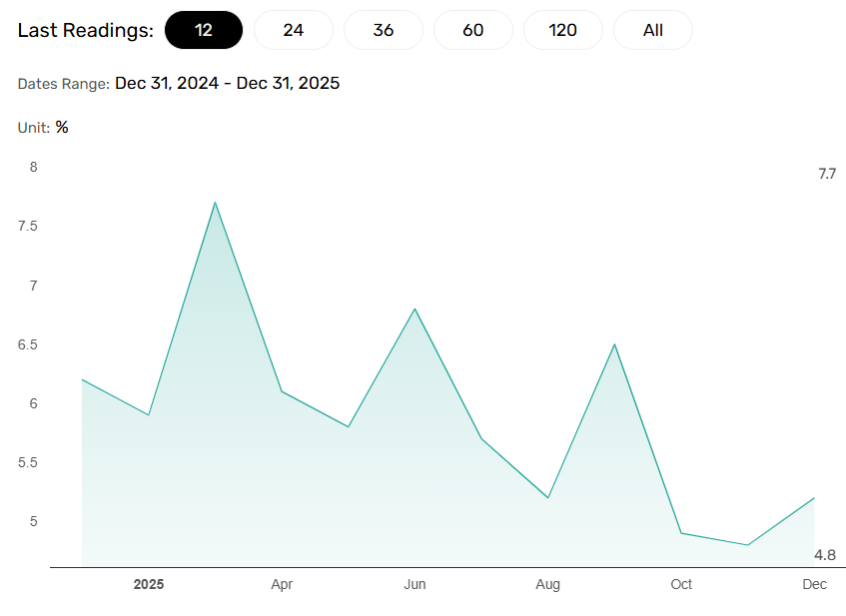The width and height of the screenshot is (846, 616).
Task: Click the Jun x-axis label
Action: 415,584
